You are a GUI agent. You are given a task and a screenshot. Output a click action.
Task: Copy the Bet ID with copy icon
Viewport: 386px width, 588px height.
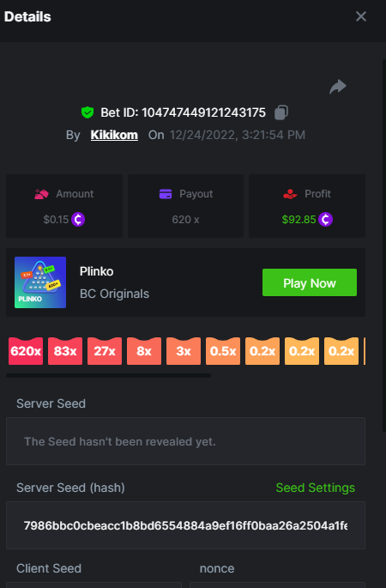point(281,112)
